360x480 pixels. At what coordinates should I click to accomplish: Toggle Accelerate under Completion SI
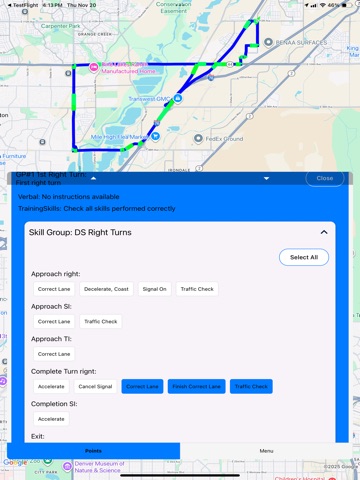pos(51,419)
